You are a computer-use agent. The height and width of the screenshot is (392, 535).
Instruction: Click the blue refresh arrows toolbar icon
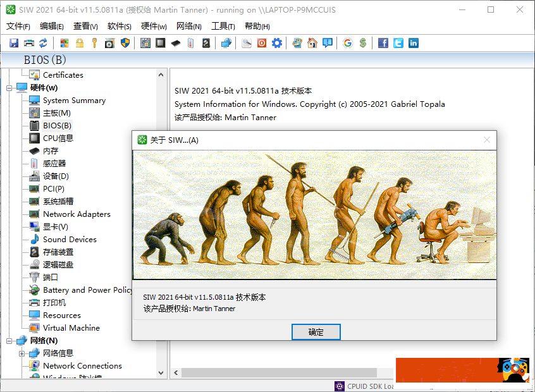coord(43,43)
